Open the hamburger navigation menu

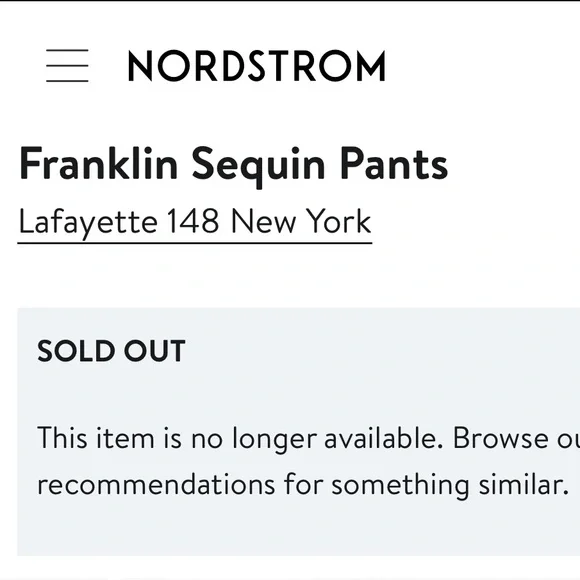[67, 65]
